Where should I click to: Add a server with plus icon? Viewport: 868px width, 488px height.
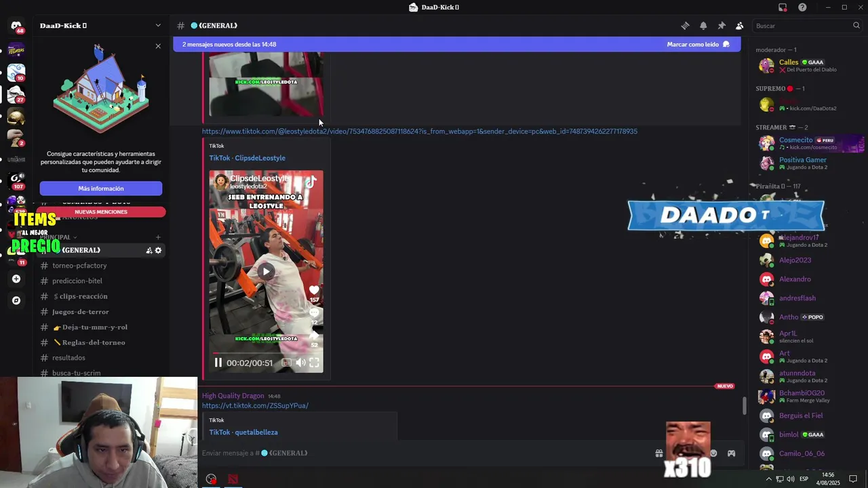pos(16,279)
